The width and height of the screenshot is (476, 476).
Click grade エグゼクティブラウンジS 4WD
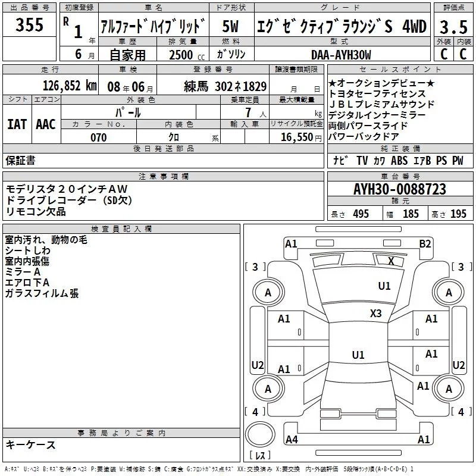pyautogui.click(x=342, y=26)
